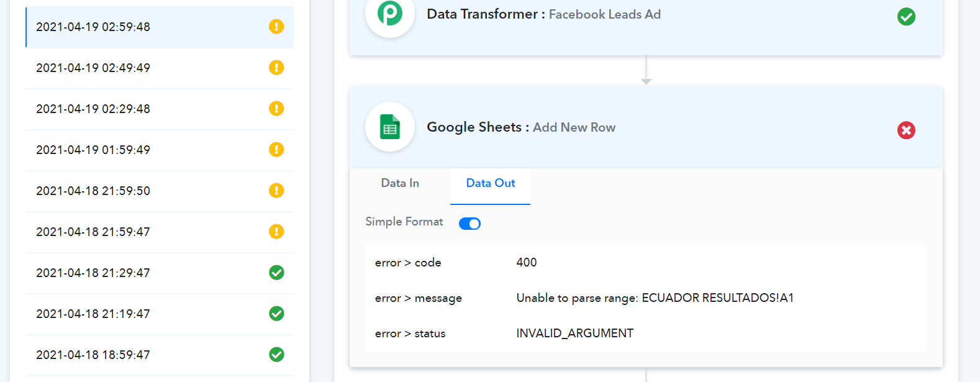Click the warning icon for 2021-04-19 02:59:48

click(x=276, y=27)
